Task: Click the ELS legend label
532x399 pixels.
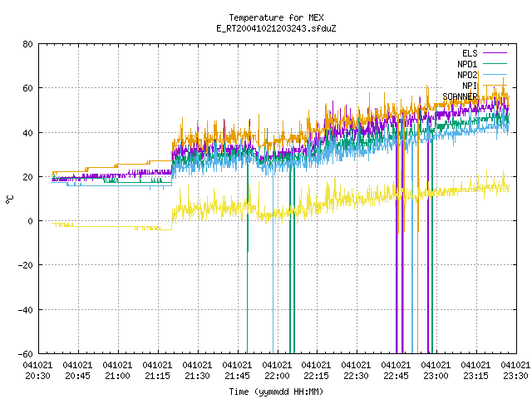Action: (470, 53)
